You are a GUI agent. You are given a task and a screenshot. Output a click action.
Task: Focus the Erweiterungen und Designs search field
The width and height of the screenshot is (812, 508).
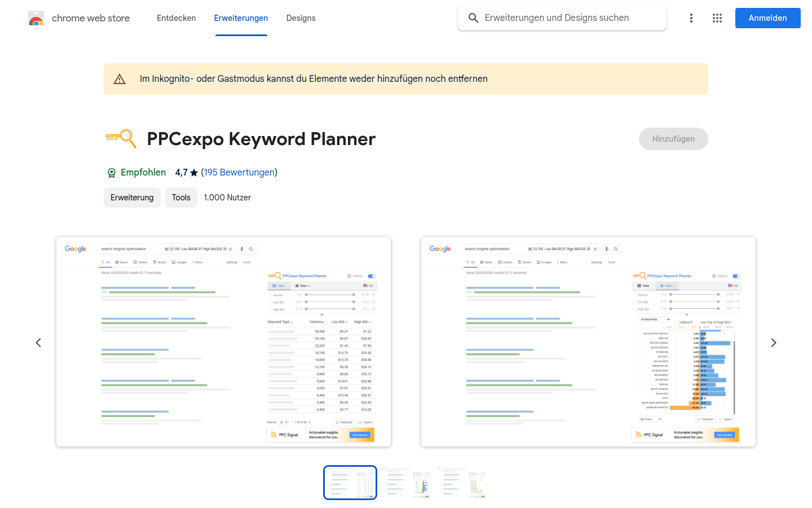562,18
